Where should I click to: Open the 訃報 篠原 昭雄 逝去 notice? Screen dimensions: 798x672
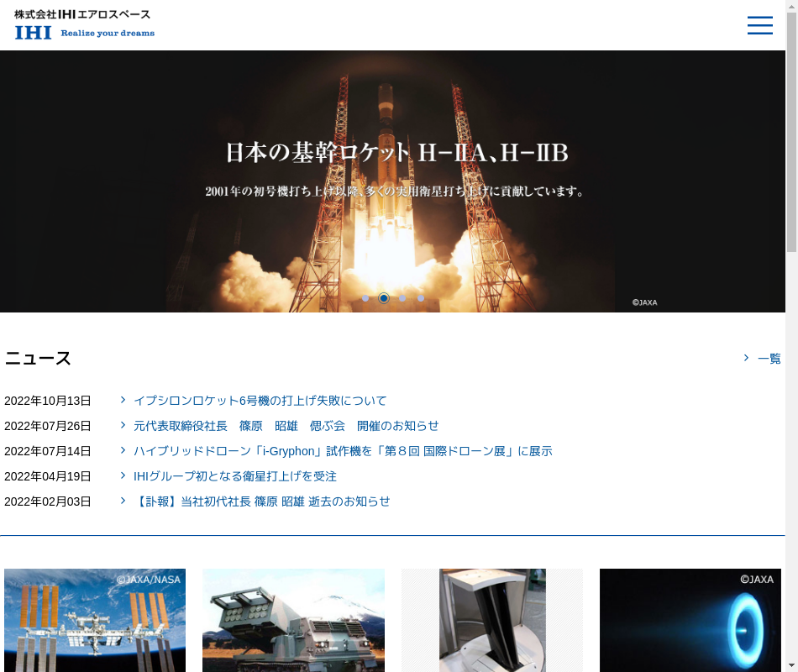tap(261, 501)
